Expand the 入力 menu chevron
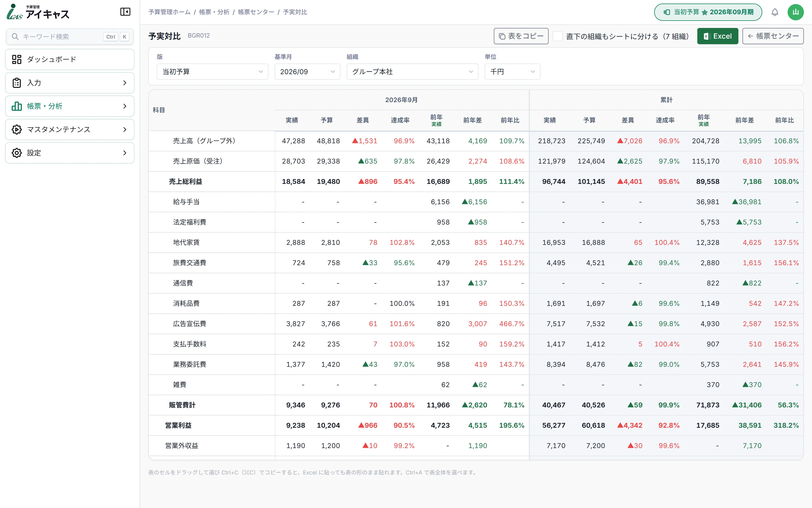 point(125,83)
